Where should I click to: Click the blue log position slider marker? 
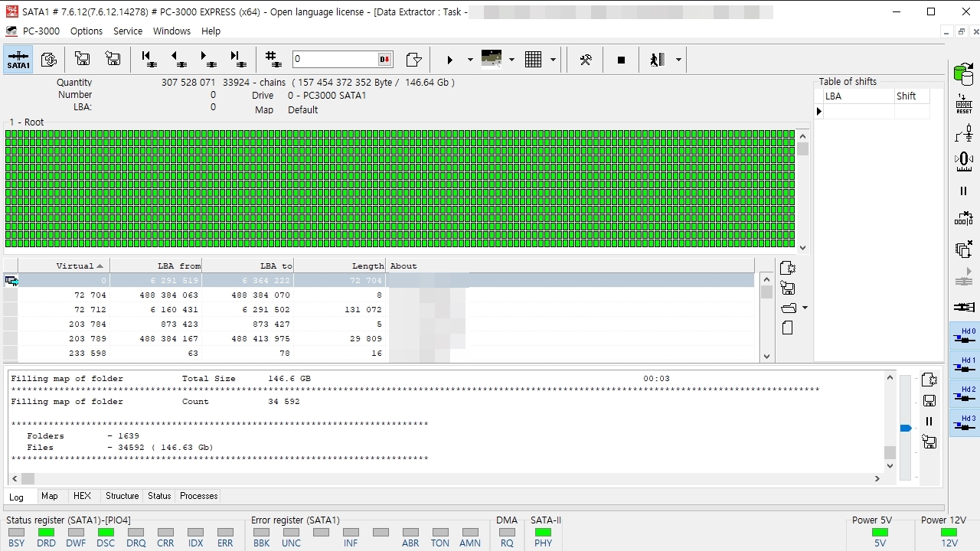906,429
